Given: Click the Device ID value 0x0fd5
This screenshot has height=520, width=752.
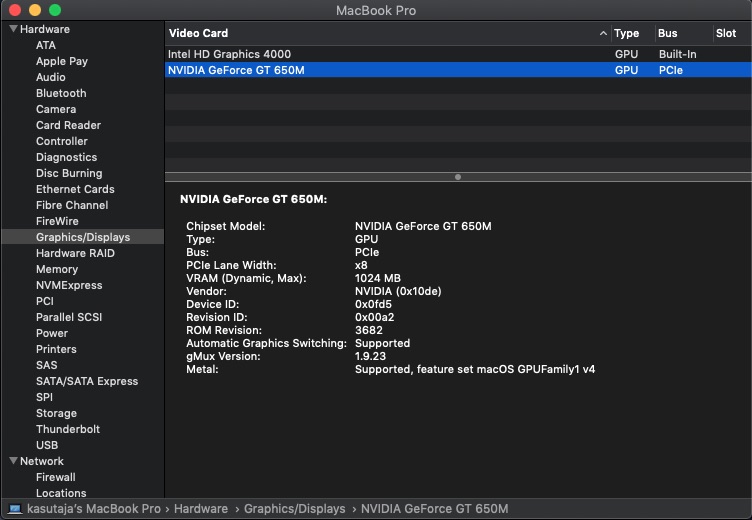Looking at the screenshot, I should pyautogui.click(x=373, y=304).
